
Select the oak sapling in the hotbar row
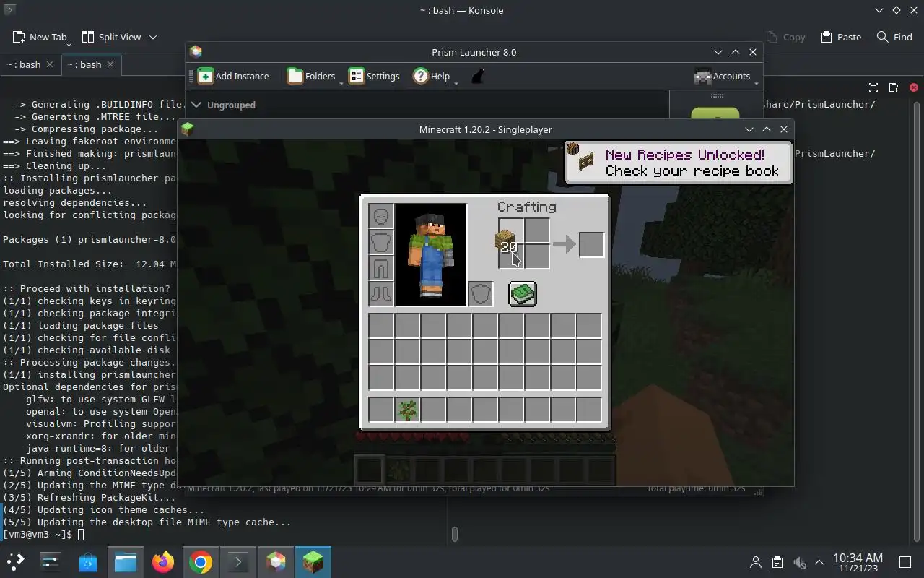click(407, 410)
